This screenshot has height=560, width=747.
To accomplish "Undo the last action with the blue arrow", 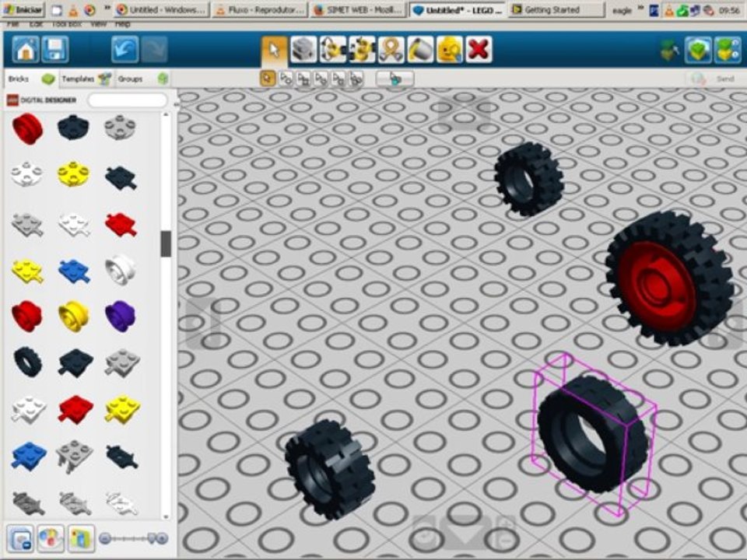I will (124, 50).
